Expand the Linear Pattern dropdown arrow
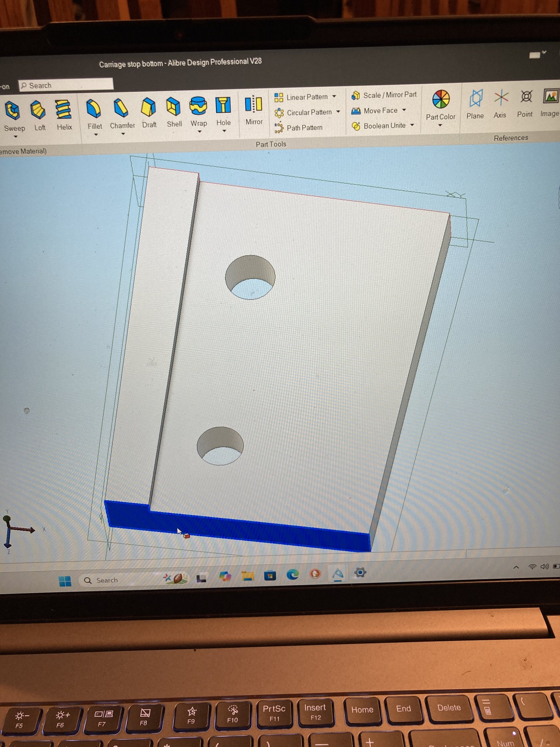 click(x=334, y=97)
